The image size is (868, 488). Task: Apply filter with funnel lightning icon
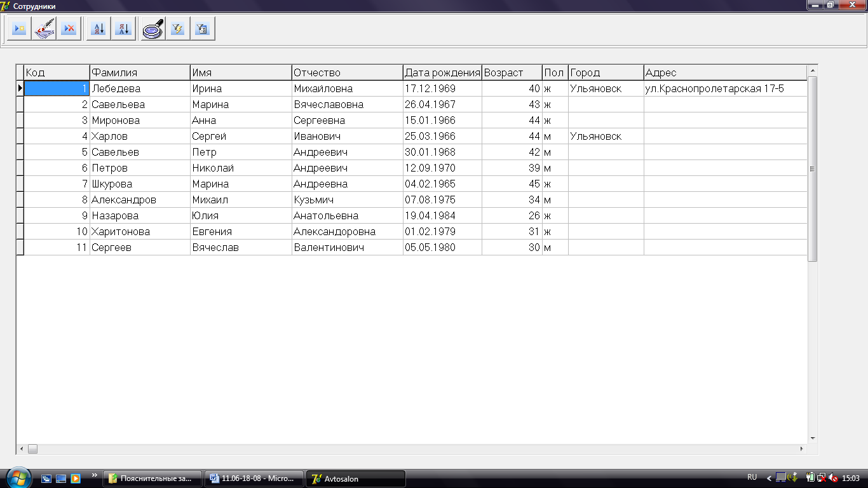178,29
